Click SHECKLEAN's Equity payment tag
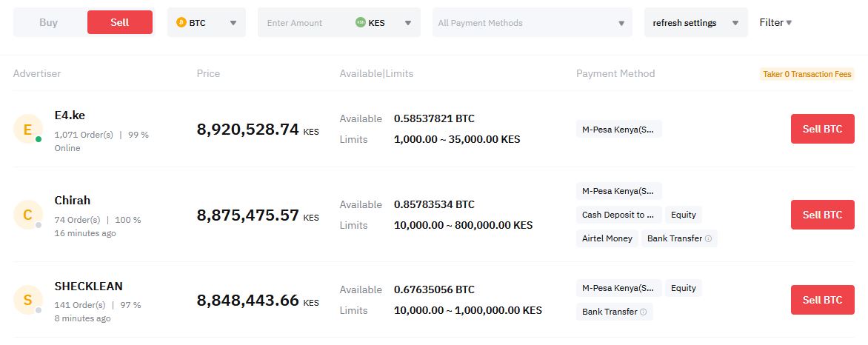 point(684,288)
